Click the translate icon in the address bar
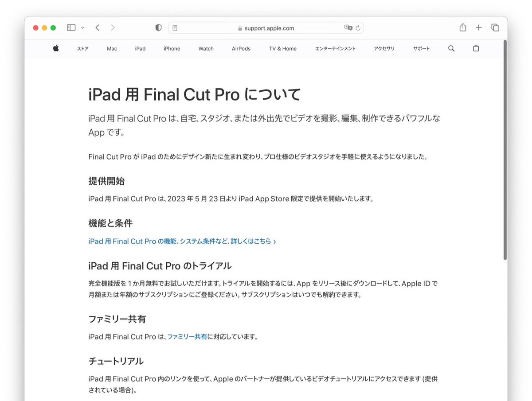The image size is (532, 401). (348, 27)
